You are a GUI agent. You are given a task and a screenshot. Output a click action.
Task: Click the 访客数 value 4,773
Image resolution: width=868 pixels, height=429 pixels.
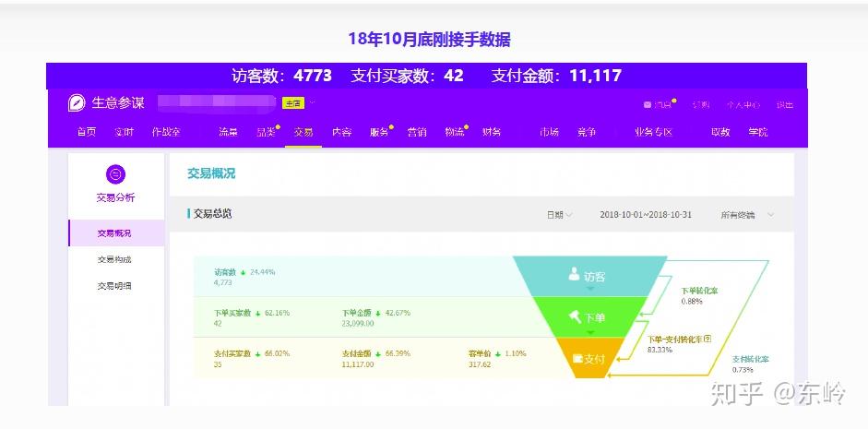[x=222, y=282]
